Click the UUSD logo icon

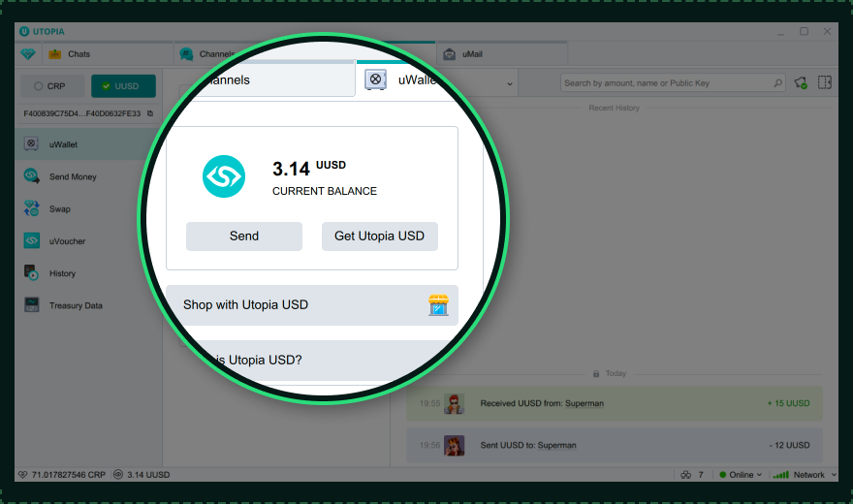pyautogui.click(x=224, y=176)
